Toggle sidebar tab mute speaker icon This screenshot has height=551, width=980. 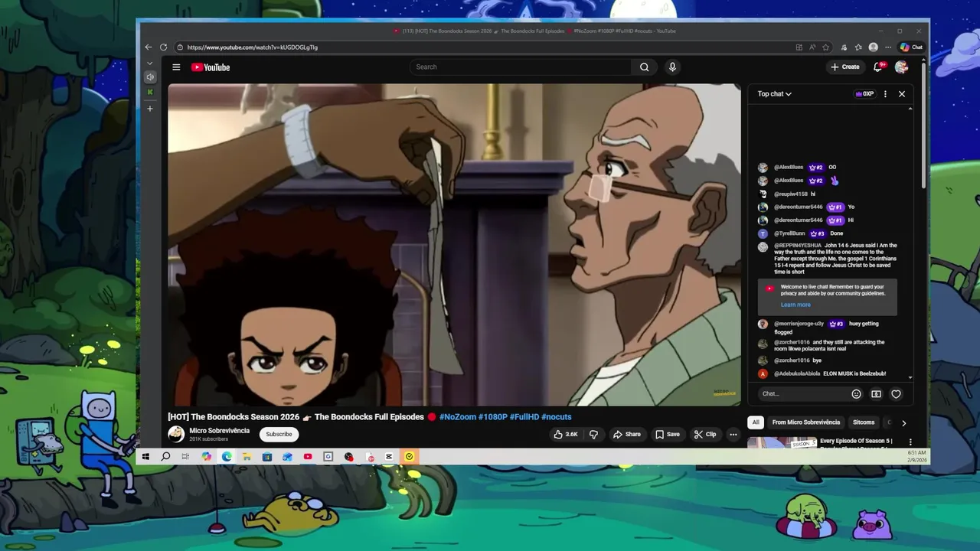150,77
